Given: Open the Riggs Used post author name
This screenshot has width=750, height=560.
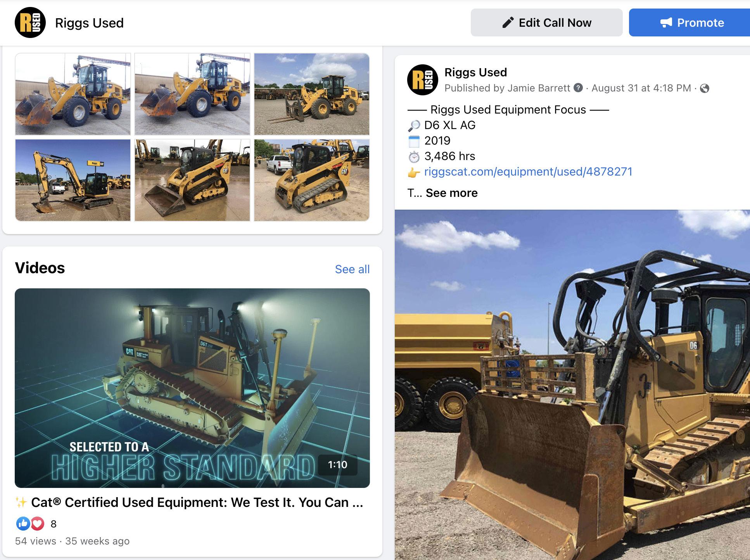Looking at the screenshot, I should [475, 72].
